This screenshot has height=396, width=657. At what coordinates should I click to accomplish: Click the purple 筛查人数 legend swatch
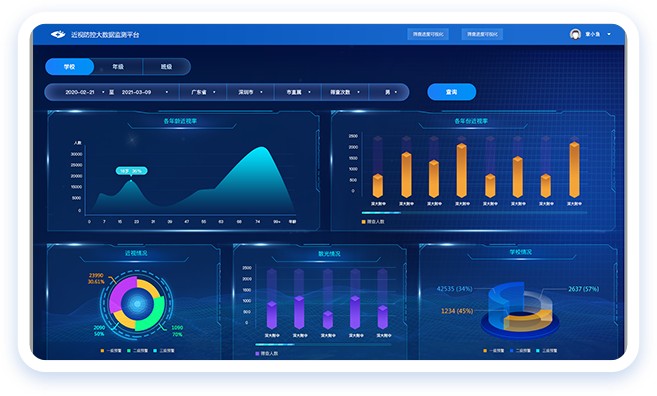click(257, 353)
